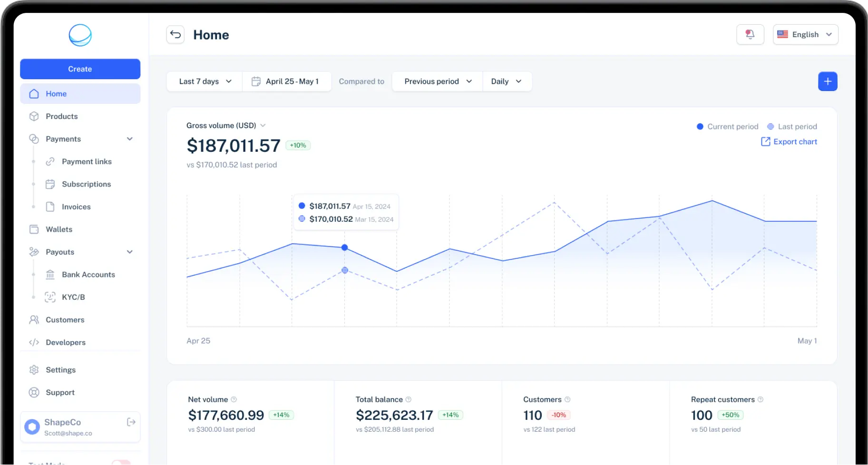Open the Gross volume (USD) dropdown
This screenshot has height=465, width=868.
tap(226, 126)
